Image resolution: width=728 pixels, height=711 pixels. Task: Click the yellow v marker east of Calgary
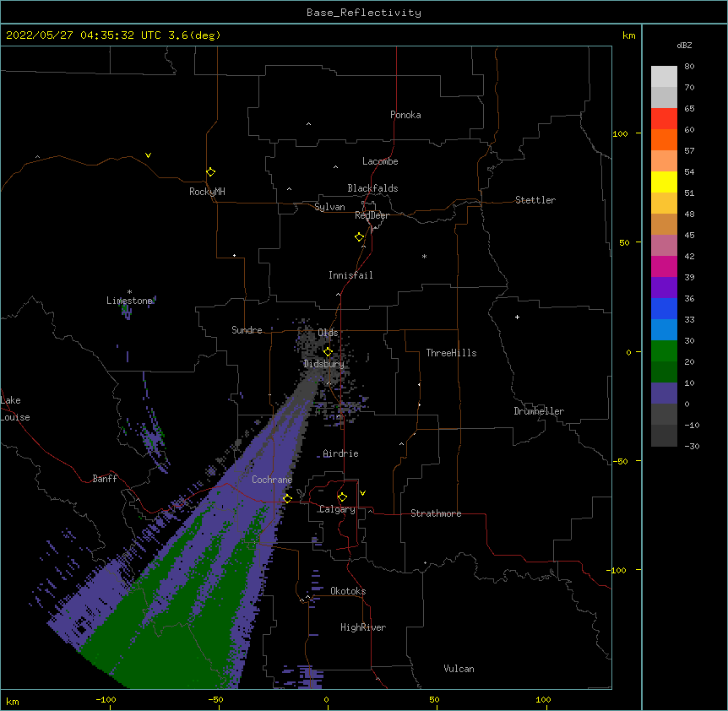[x=362, y=493]
